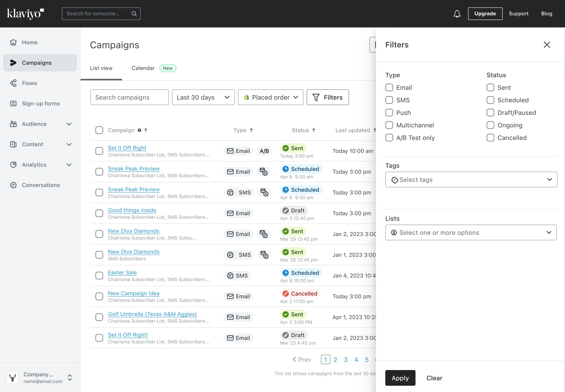Click the SMS type filter icon
Image resolution: width=565 pixels, height=392 pixels.
pyautogui.click(x=389, y=100)
